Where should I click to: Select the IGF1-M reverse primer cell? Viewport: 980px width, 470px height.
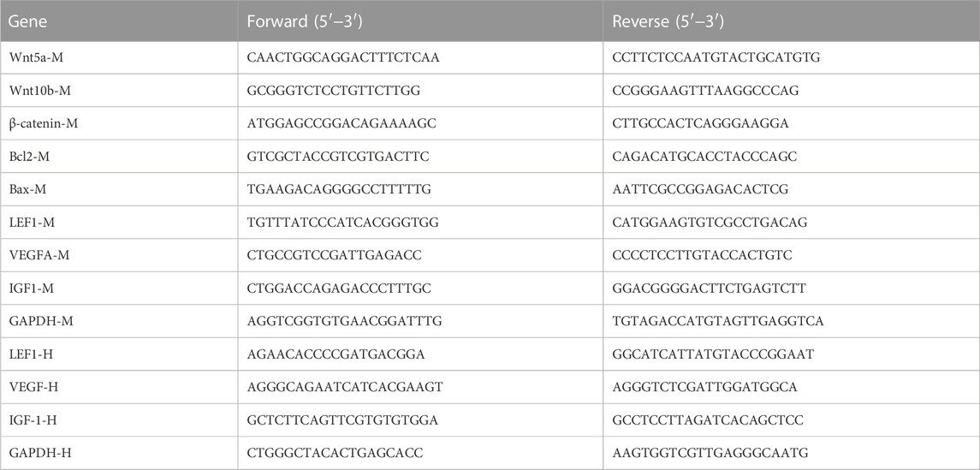[x=791, y=289]
